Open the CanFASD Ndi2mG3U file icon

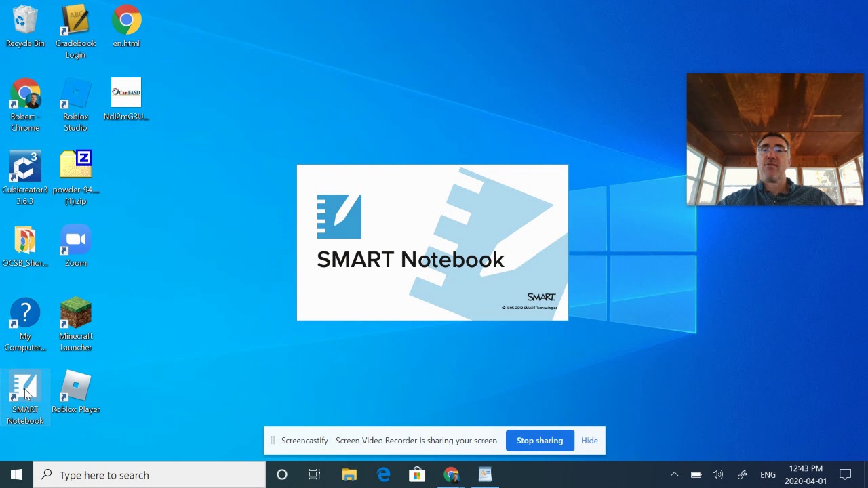(126, 100)
